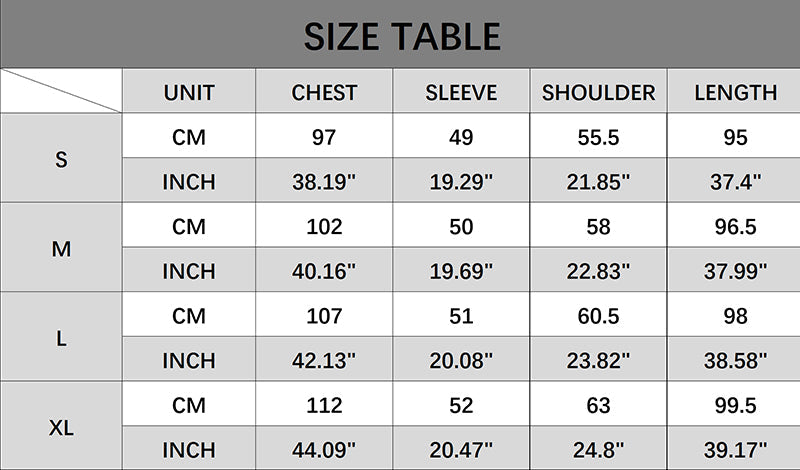Select shoulder value 60.5 for size L

598,316
